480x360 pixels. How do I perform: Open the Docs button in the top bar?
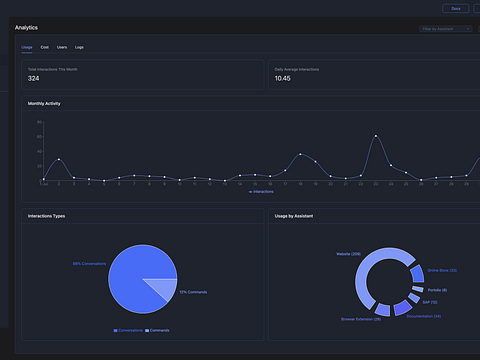(456, 9)
